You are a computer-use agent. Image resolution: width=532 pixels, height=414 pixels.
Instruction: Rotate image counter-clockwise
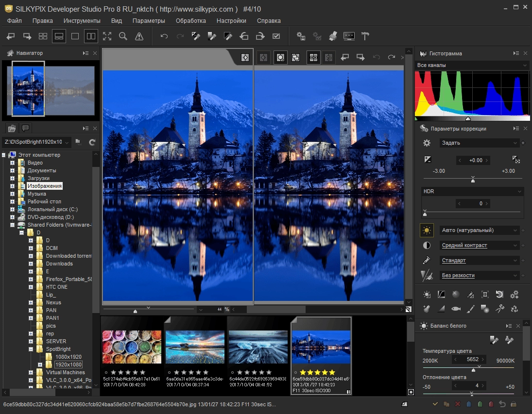(x=244, y=36)
